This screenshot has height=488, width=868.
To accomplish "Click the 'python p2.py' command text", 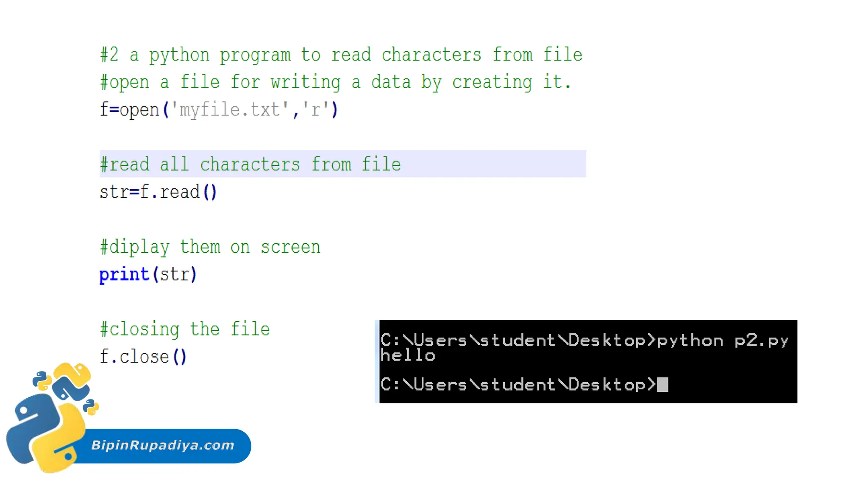I will tap(723, 341).
